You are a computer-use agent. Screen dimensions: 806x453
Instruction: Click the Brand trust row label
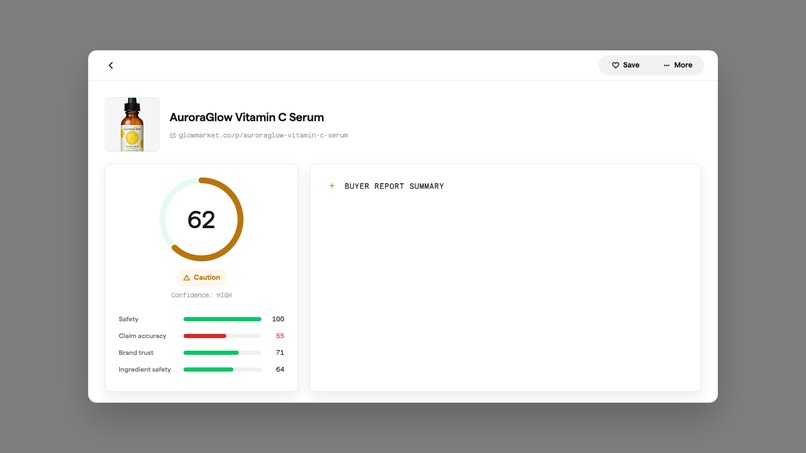click(136, 353)
